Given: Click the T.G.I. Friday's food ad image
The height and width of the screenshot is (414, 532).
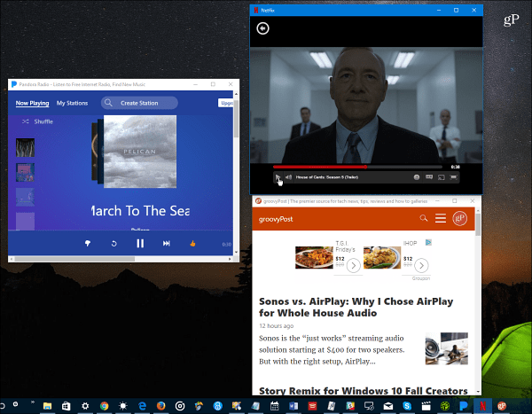Looking at the screenshot, I should (314, 258).
